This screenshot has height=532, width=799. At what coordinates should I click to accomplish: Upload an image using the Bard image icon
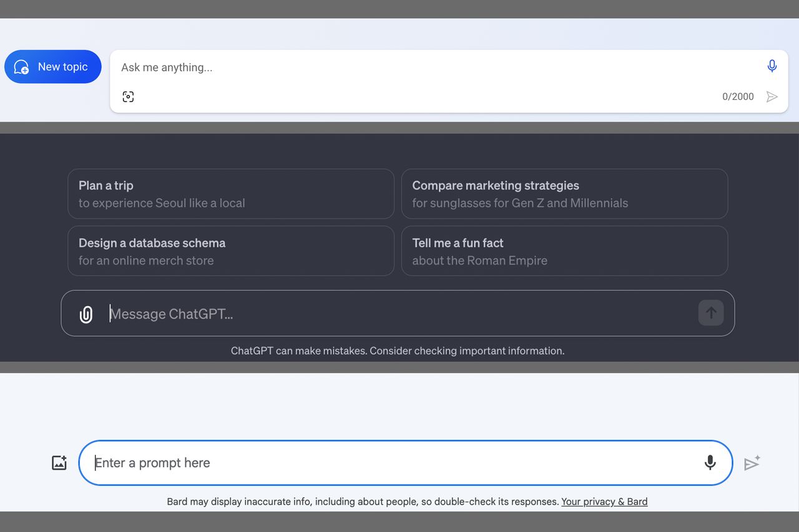pos(59,463)
